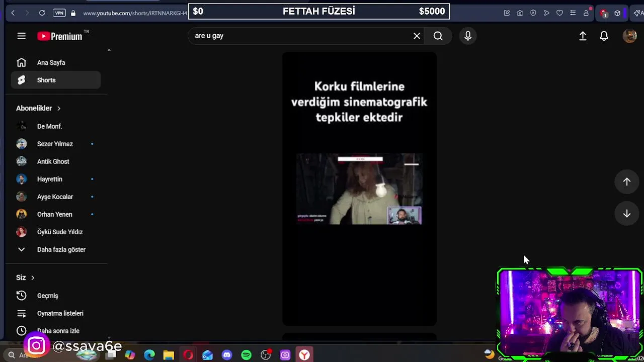This screenshot has width=644, height=362.
Task: Open Oynatma listeleri
Action: point(55,313)
